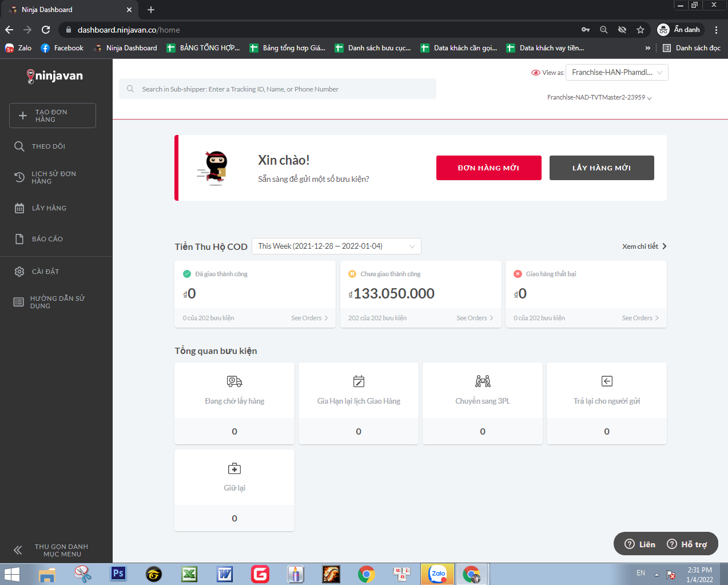Screen dimensions: 728x585
Task: Open Zalo app in taskbar
Action: (438, 574)
